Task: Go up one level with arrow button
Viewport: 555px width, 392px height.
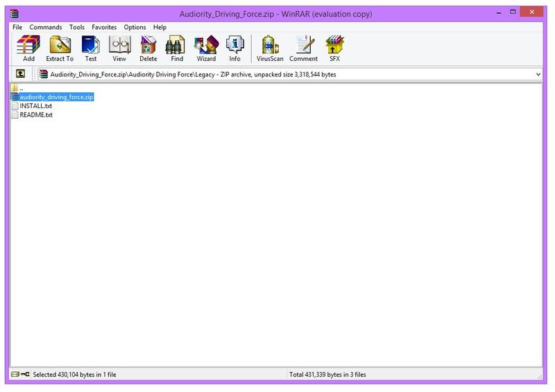Action: tap(21, 74)
